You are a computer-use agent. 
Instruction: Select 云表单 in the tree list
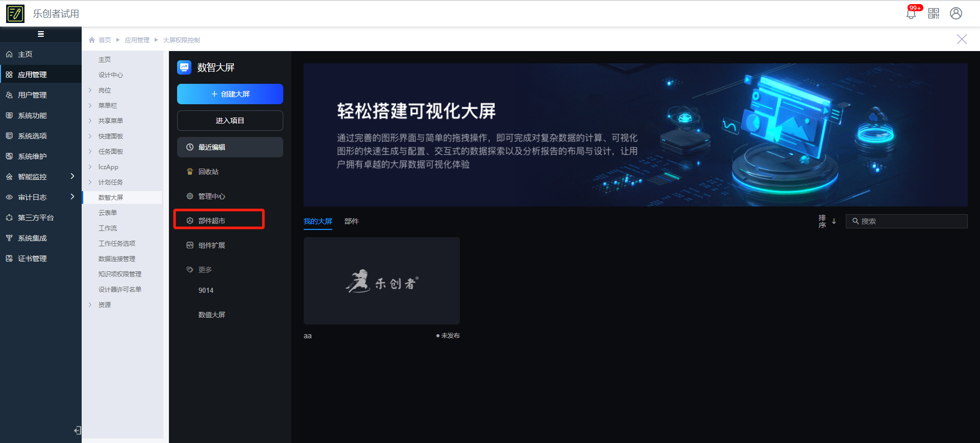point(108,213)
